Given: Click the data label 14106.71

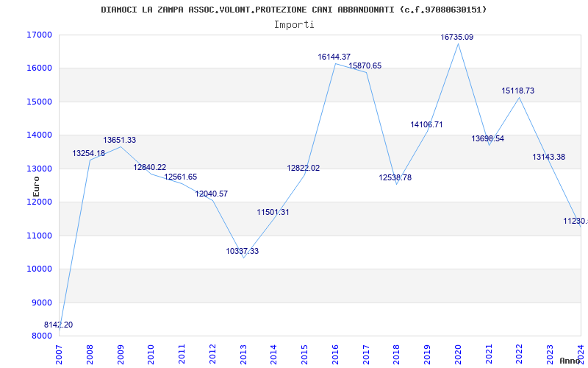Looking at the screenshot, I should pos(426,124).
